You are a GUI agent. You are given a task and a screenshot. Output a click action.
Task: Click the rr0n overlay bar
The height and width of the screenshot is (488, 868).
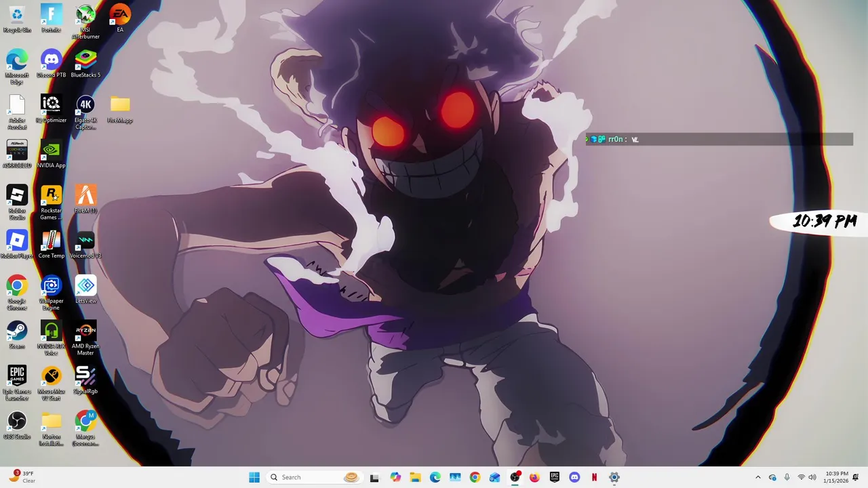[719, 139]
